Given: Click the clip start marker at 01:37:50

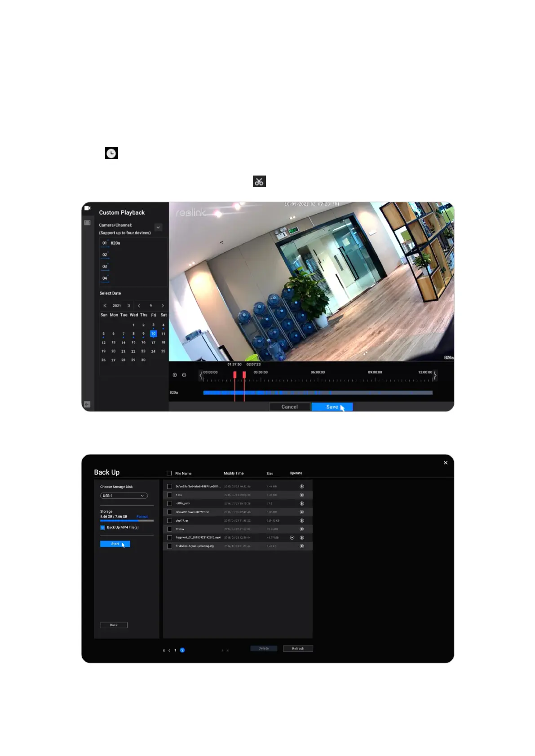Looking at the screenshot, I should click(x=234, y=374).
